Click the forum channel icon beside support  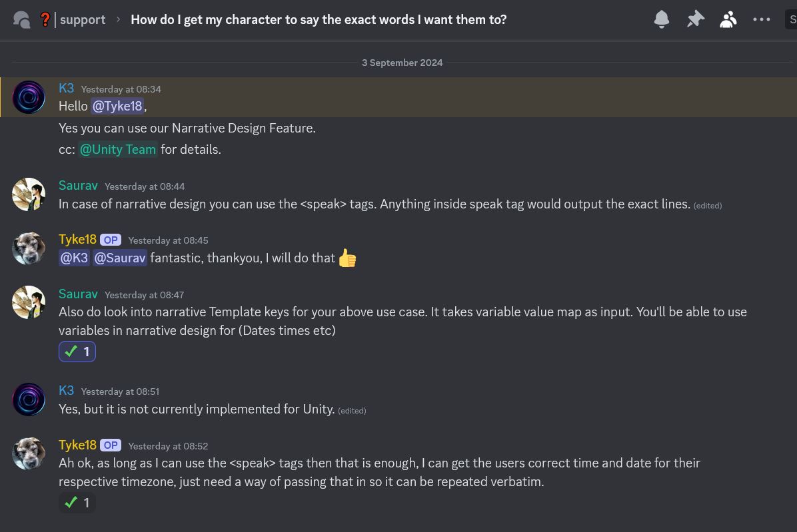[22, 20]
